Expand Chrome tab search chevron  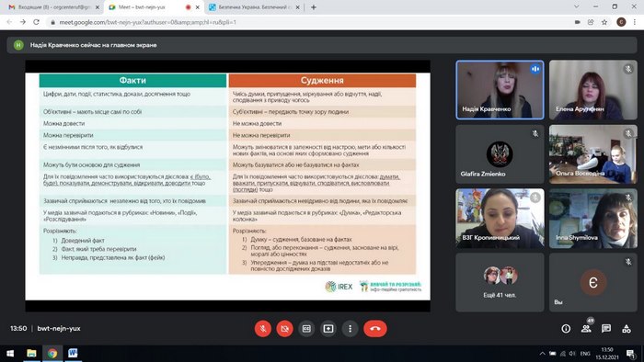[x=577, y=6]
